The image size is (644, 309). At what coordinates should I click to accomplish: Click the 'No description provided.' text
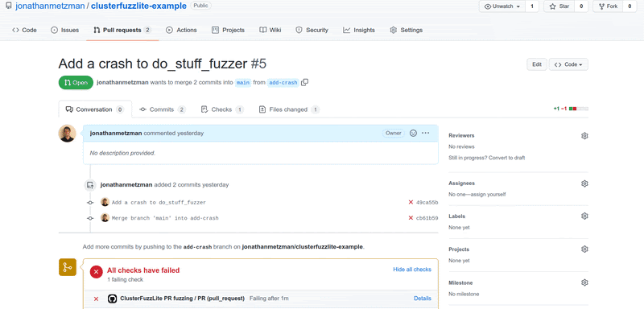(123, 153)
